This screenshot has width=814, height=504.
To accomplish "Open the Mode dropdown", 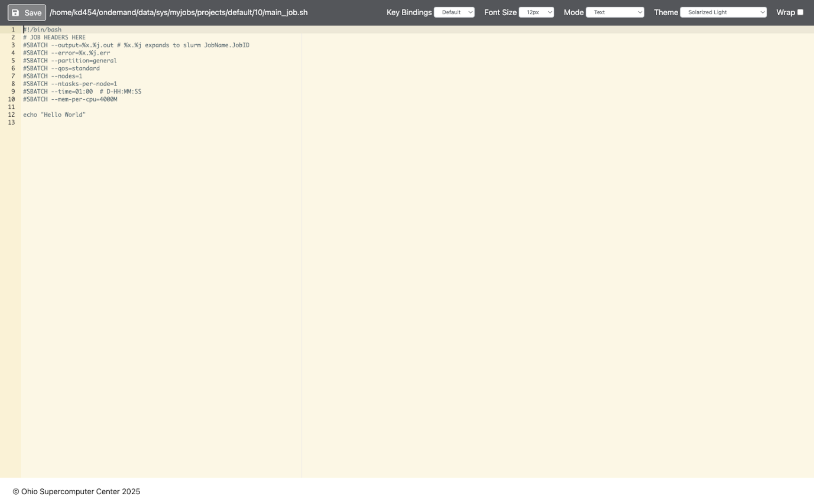I will (615, 12).
